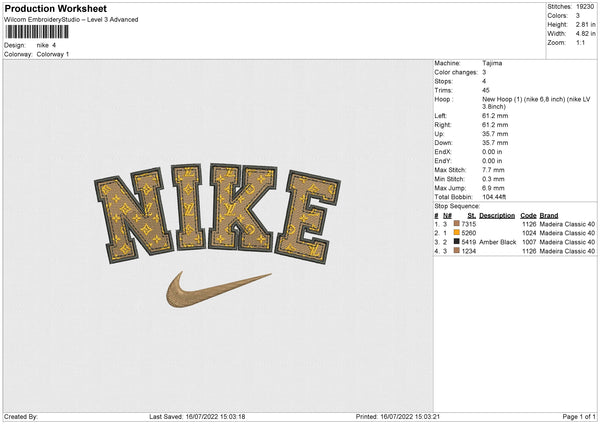The width and height of the screenshot is (600, 424).
Task: Click the thread code 1024
Action: point(529,233)
